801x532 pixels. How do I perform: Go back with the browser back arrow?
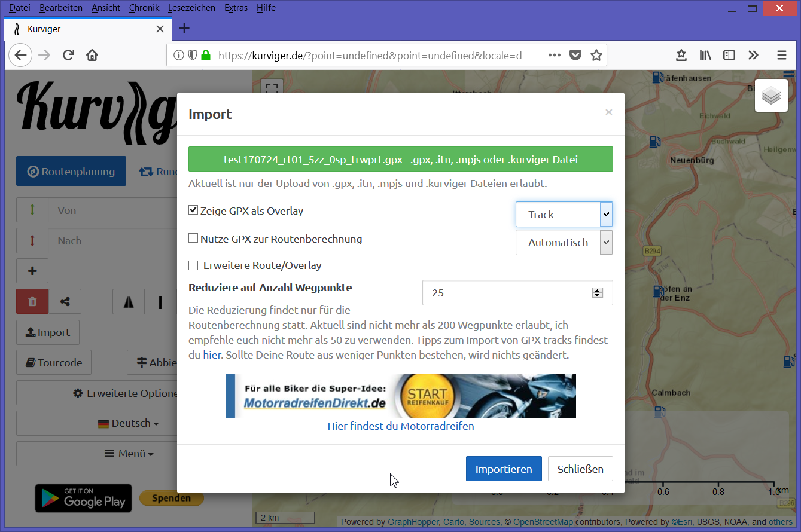(20, 55)
